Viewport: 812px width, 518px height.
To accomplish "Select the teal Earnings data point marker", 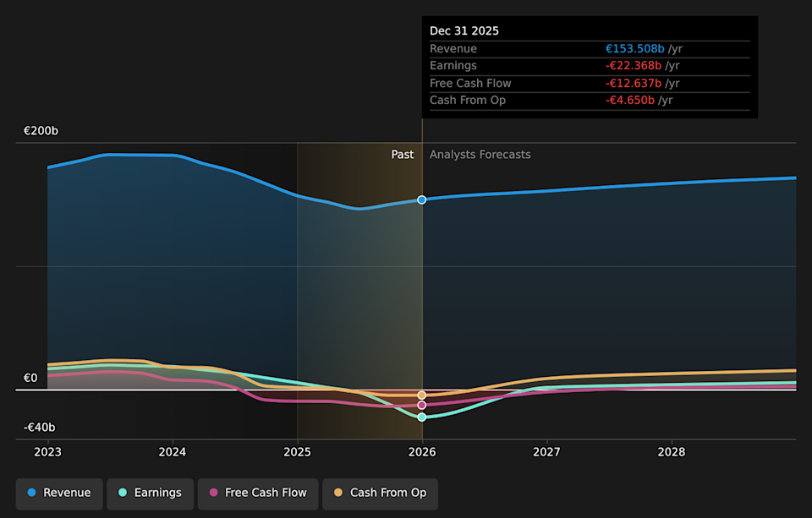I will pos(421,417).
